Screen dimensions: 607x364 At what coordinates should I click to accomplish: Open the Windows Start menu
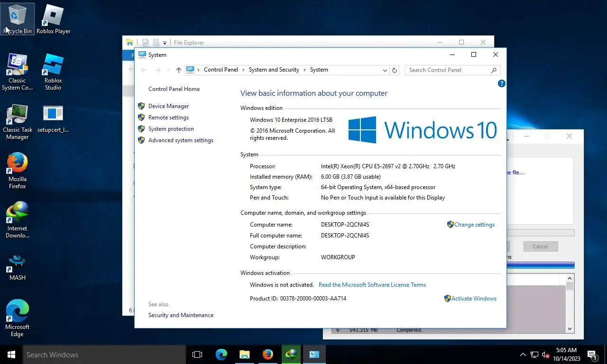pos(11,355)
